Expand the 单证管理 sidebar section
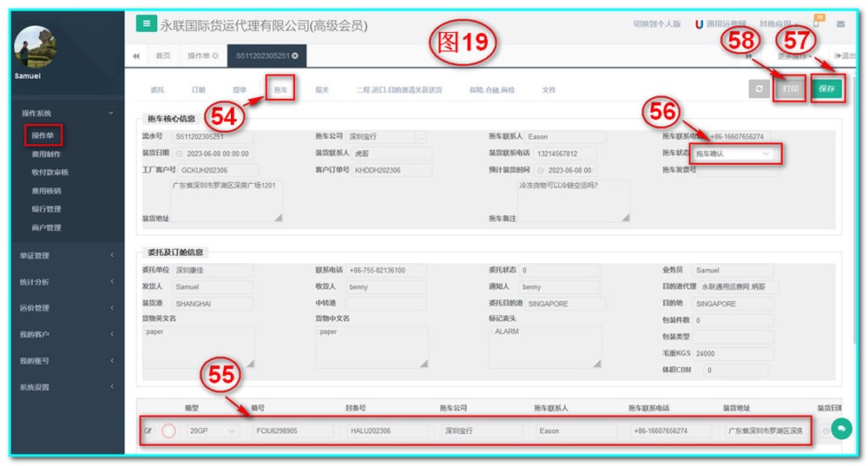Screen dimensions: 868x466 coord(68,255)
